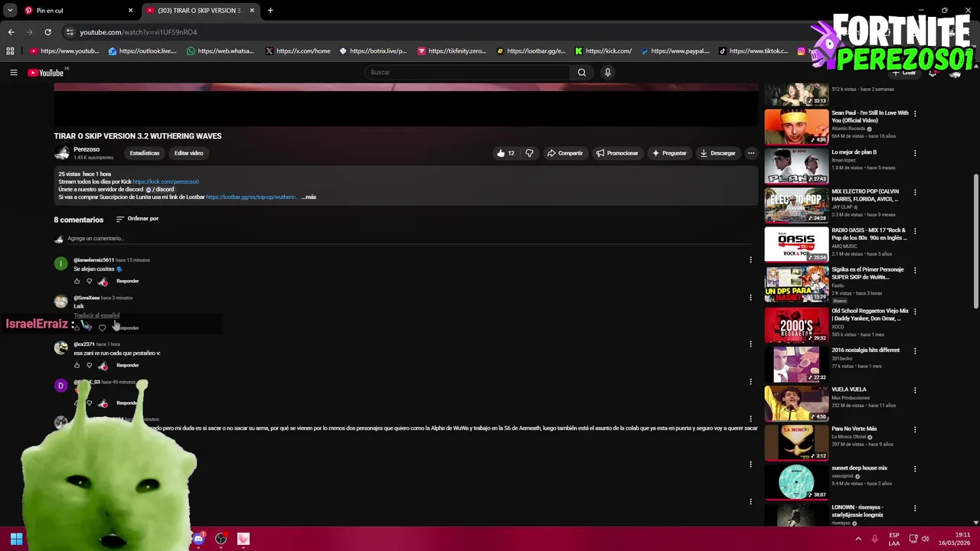Click the Preguntar button
Screen dimensions: 980x551
coord(669,153)
